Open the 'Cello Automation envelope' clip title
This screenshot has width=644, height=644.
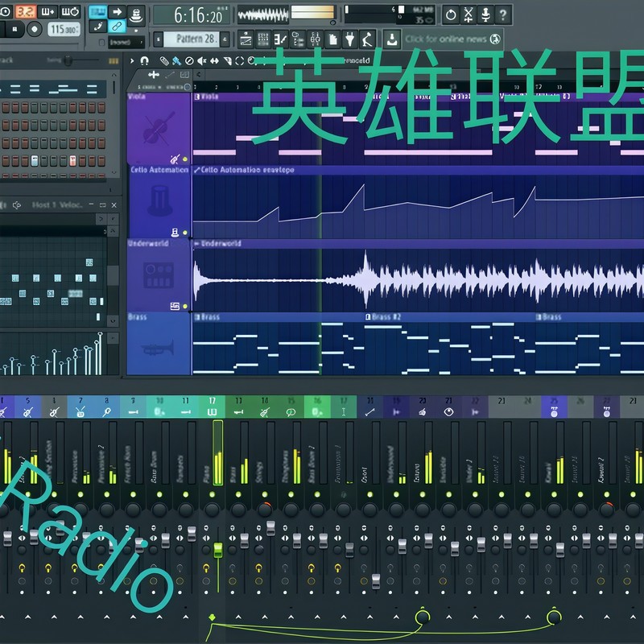247,170
